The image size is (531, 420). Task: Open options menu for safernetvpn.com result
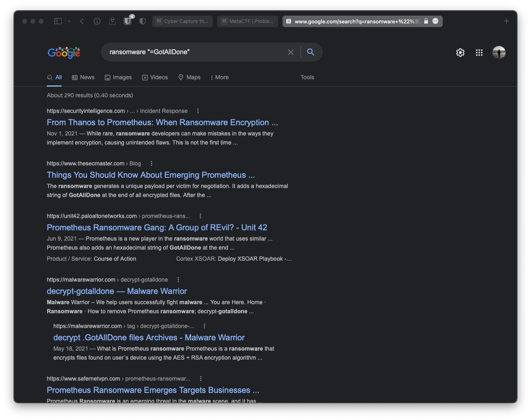pyautogui.click(x=201, y=379)
